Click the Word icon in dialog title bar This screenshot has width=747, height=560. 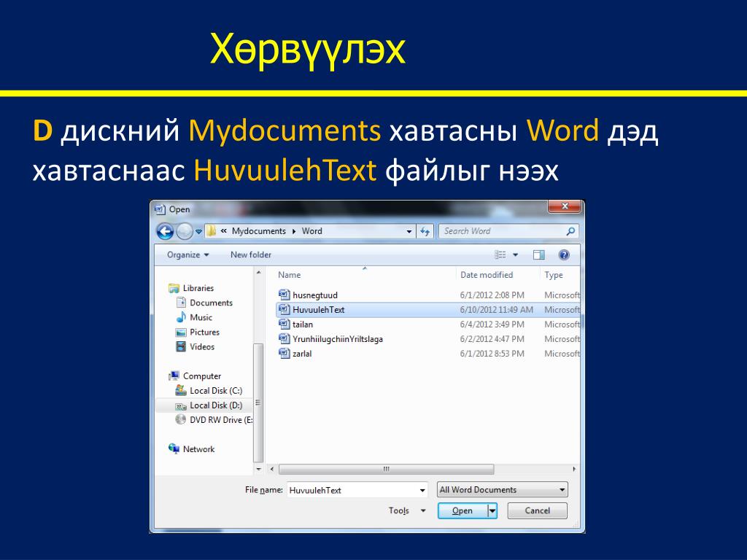tap(160, 209)
